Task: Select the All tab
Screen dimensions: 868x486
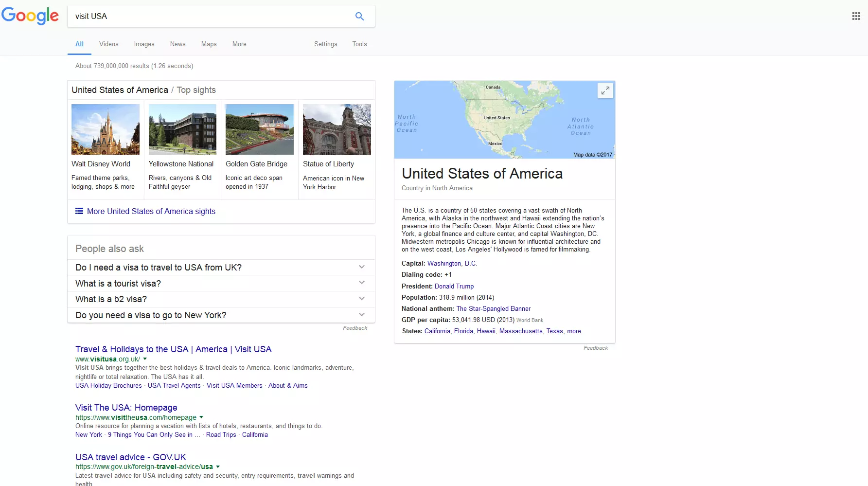Action: tap(79, 44)
